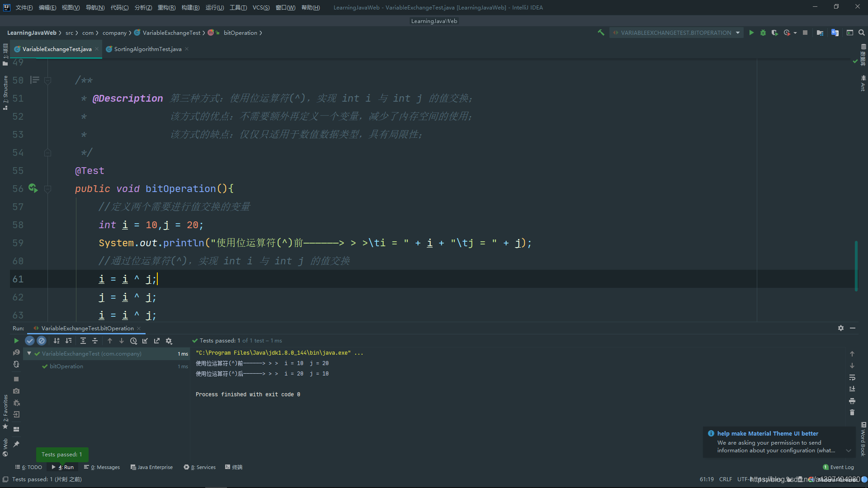Click CRLF line separator in status bar

[x=726, y=479]
